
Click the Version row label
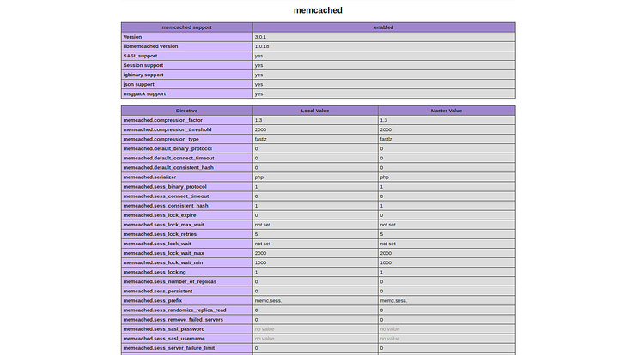pos(133,37)
